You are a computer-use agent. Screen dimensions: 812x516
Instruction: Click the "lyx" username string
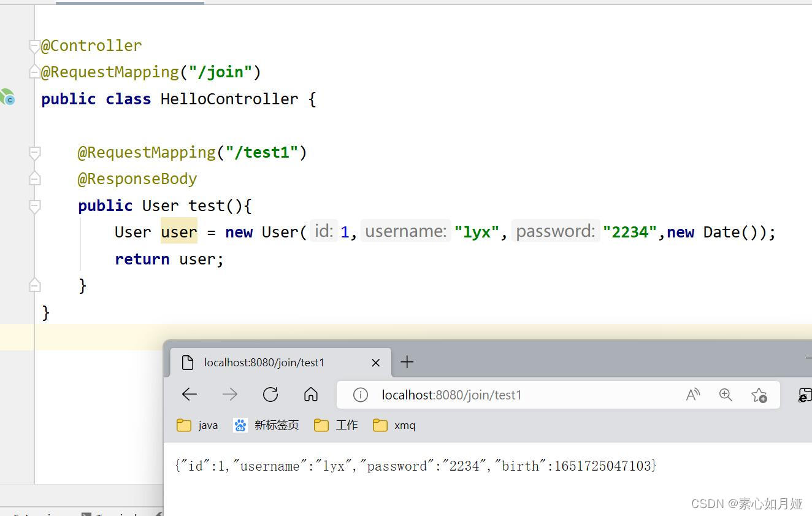pos(477,233)
